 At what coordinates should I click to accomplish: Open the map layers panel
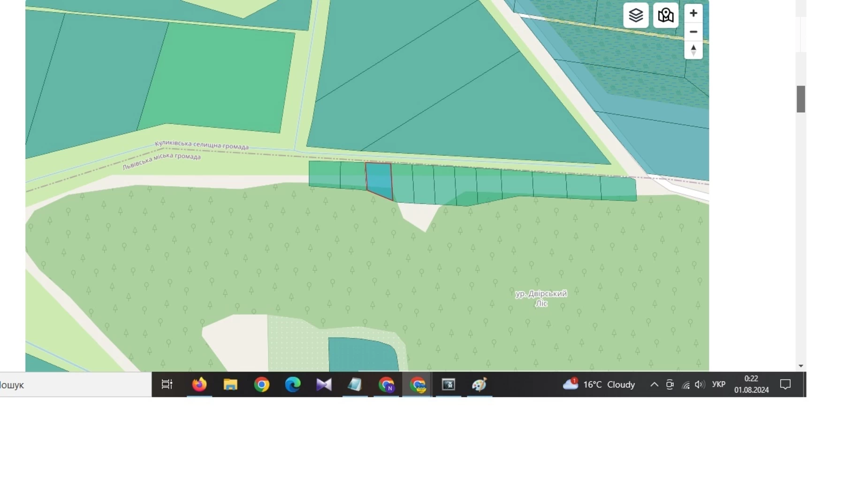pos(635,15)
